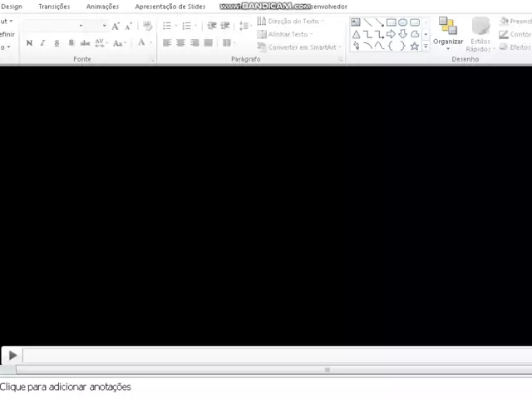Open the font size dropdown
Screen dimensions: 532x399
[104, 26]
